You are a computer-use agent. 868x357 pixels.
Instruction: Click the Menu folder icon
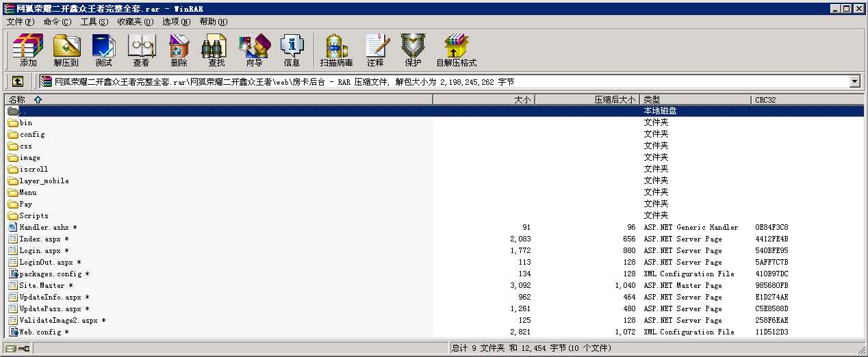tap(13, 193)
